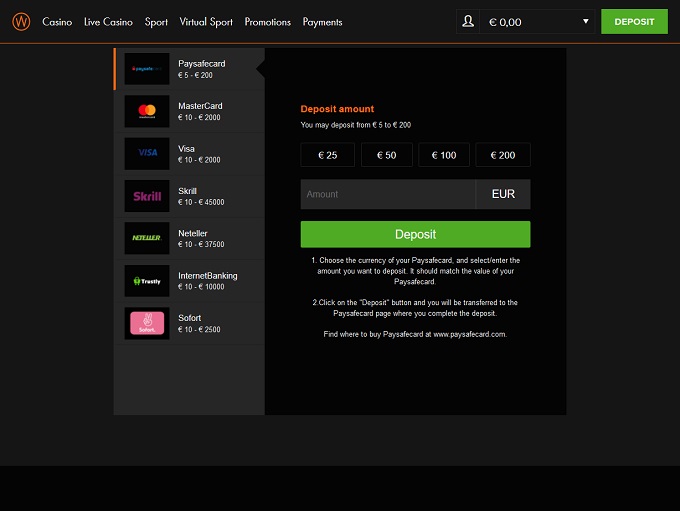Click the top-right DEPOSIT button
The image size is (680, 511).
pos(634,21)
